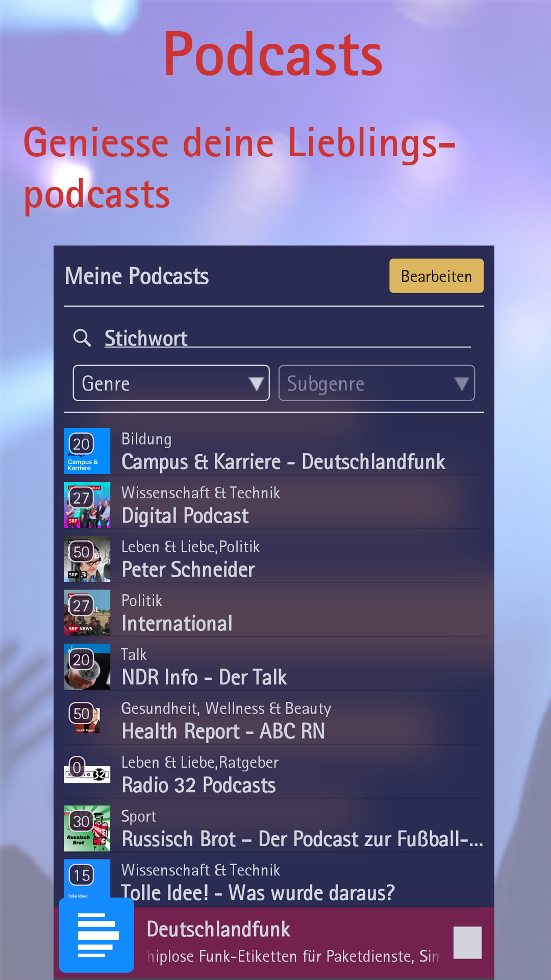This screenshot has height=980, width=551.
Task: Choose the Health Report - ABC RN entry
Action: point(223,731)
